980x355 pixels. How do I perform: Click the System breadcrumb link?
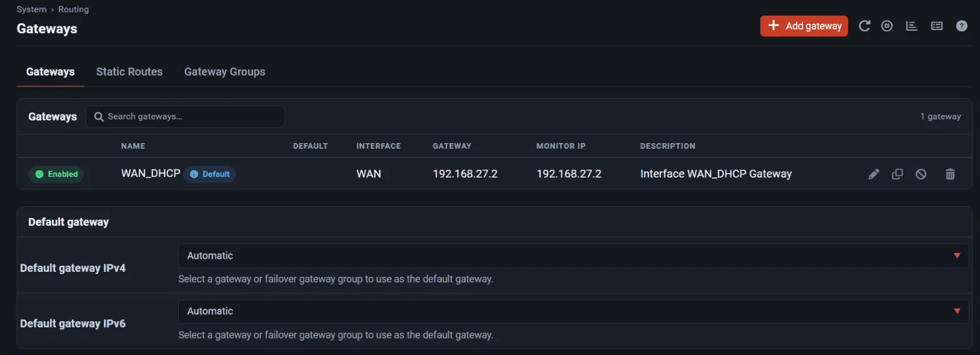pos(31,9)
